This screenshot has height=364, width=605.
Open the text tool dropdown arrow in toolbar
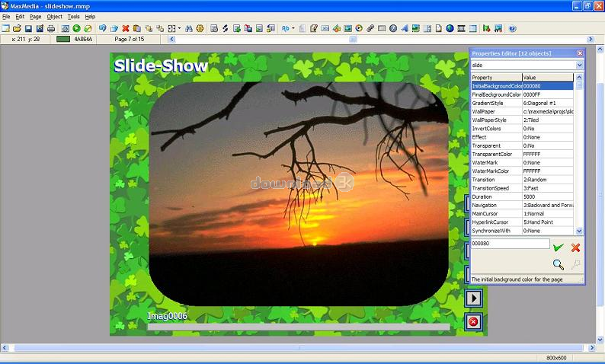pos(293,28)
